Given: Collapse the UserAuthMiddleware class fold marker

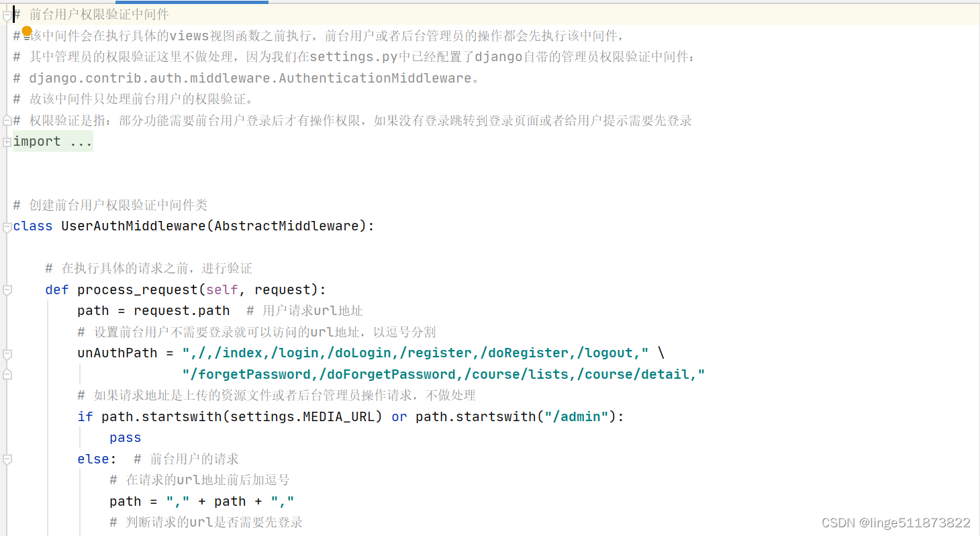Looking at the screenshot, I should (x=7, y=226).
